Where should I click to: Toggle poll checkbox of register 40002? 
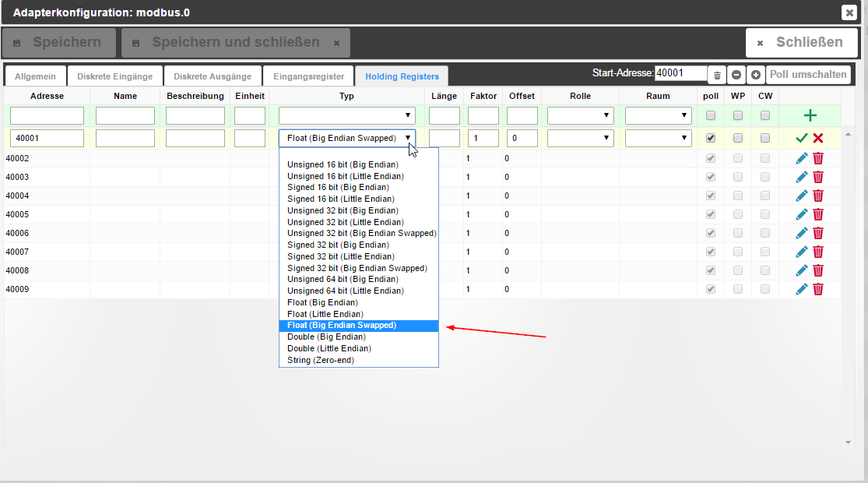point(711,158)
